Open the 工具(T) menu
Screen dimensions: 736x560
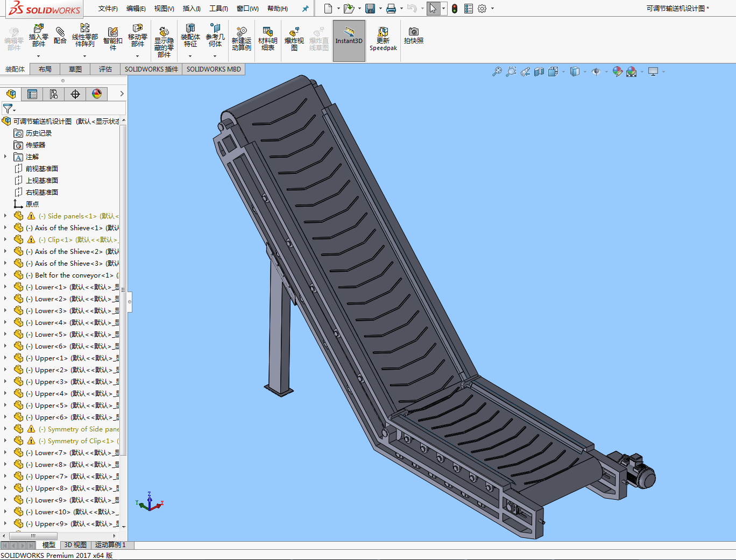coord(218,9)
